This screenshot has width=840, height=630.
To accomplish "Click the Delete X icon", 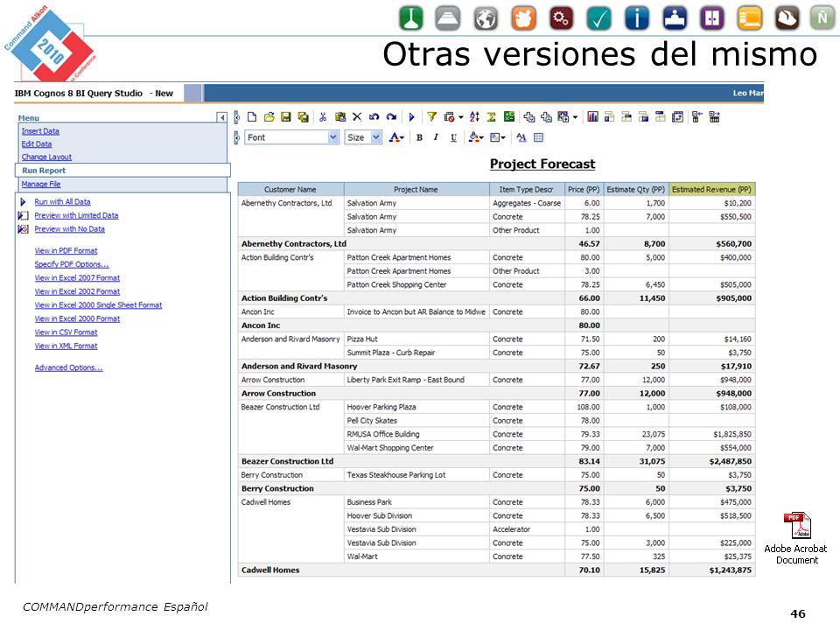I will pos(357,116).
